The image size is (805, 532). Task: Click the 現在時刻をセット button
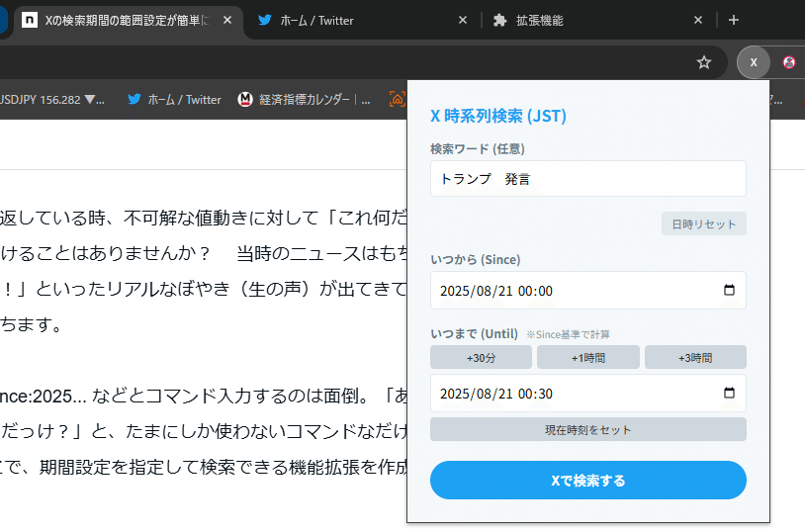tap(588, 429)
